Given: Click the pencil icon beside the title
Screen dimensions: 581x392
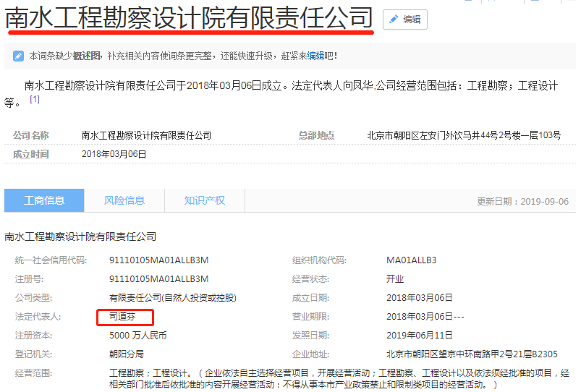Looking at the screenshot, I should [x=394, y=20].
